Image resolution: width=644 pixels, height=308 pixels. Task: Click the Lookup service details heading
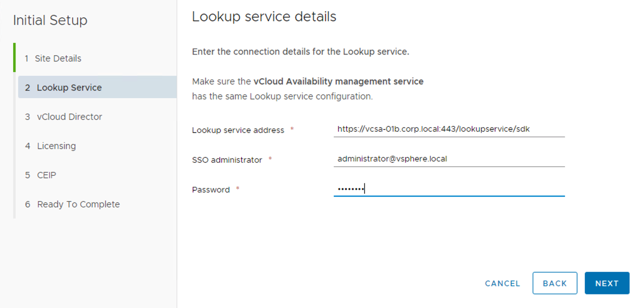coord(264,17)
